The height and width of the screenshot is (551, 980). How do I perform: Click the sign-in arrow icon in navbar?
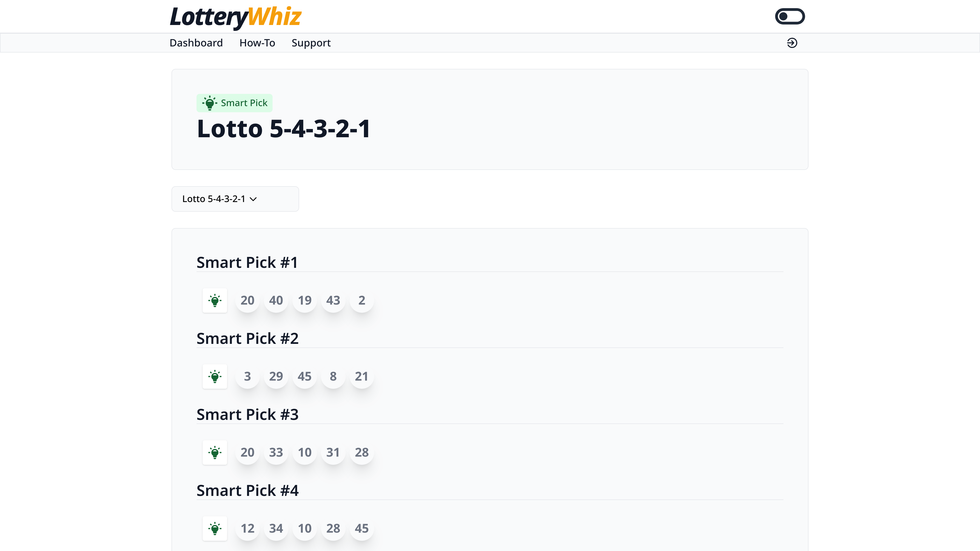792,43
